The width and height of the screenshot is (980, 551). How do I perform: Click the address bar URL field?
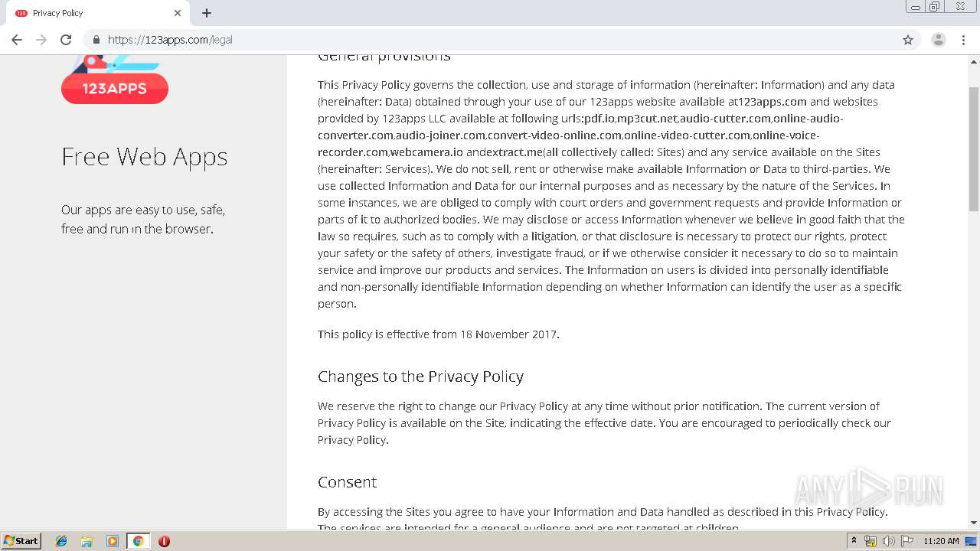click(459, 40)
